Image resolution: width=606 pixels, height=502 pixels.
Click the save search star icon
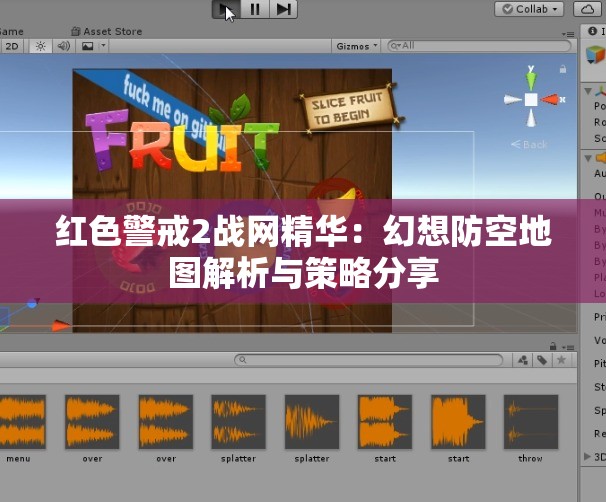tap(561, 360)
